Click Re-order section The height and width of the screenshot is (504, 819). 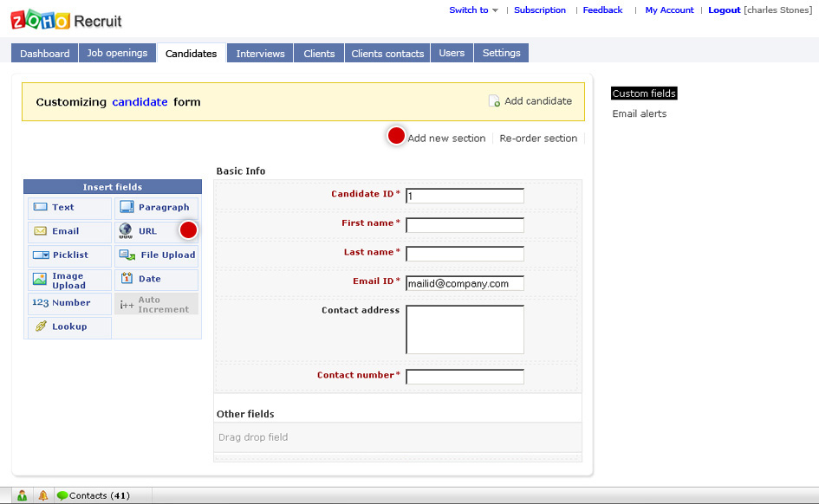[538, 139]
